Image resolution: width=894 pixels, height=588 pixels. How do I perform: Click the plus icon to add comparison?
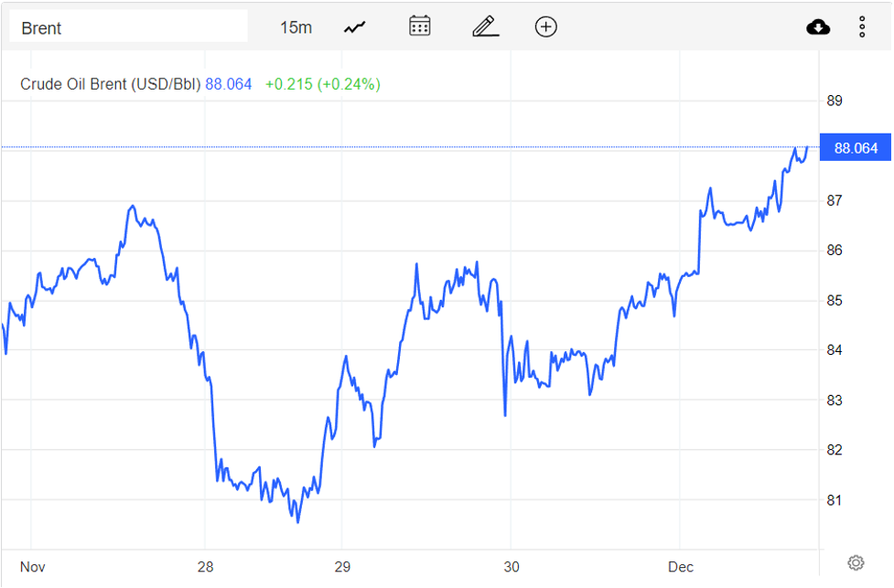tap(545, 27)
